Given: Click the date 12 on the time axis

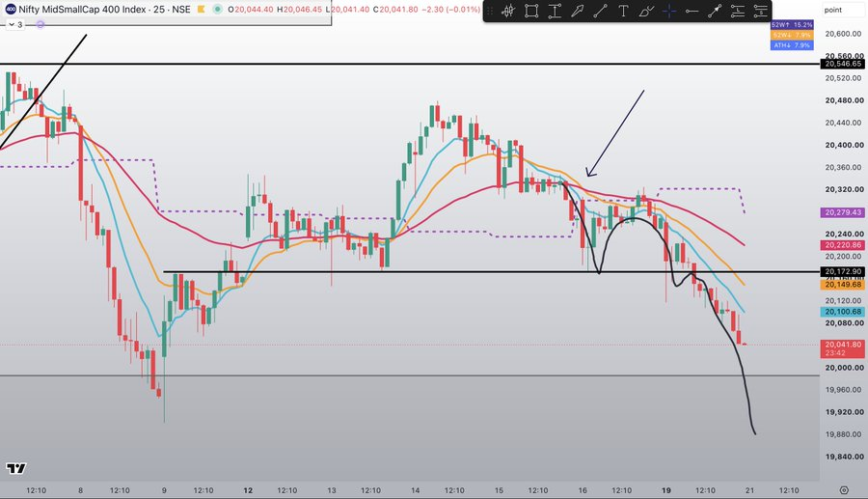Looking at the screenshot, I should tap(248, 490).
